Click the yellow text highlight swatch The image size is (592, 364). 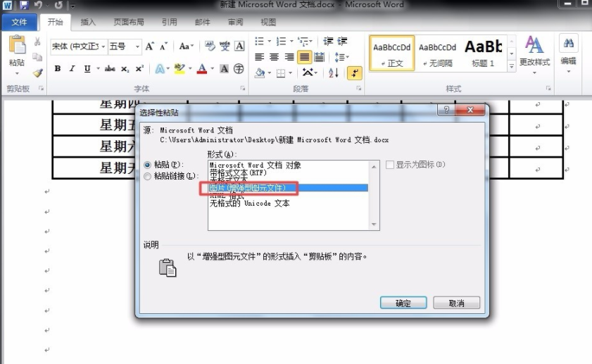180,69
